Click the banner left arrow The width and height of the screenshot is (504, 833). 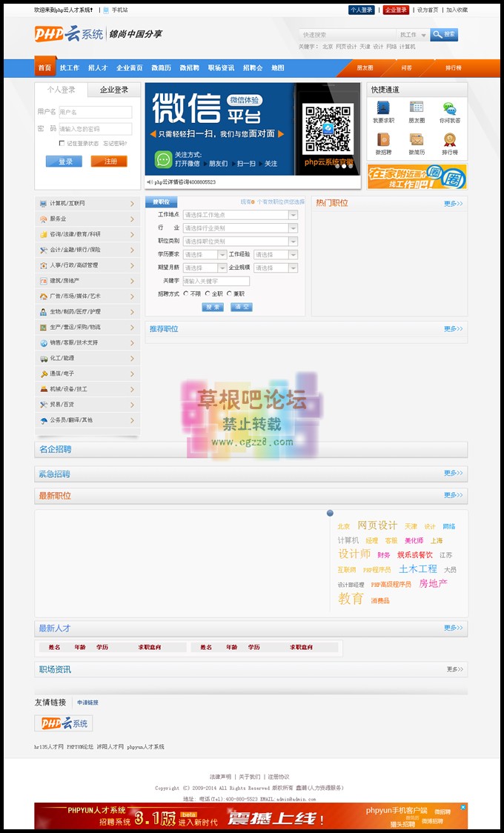click(x=153, y=134)
